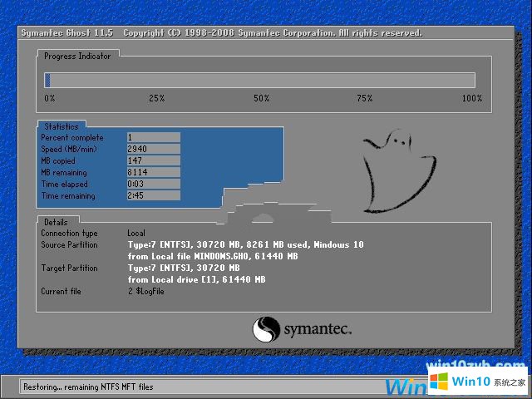
Task: Click the Source Partition label
Action: [69, 244]
